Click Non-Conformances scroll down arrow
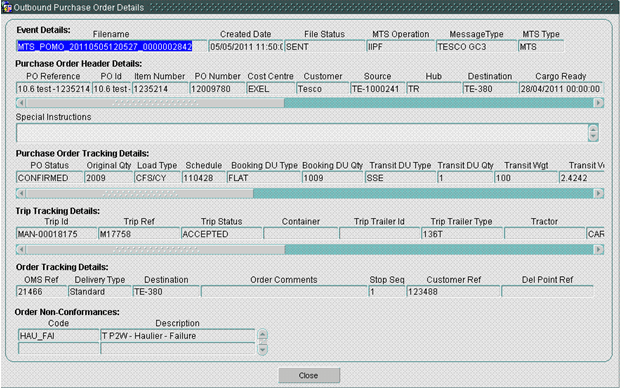Image resolution: width=624 pixels, height=390 pixels. point(263,349)
